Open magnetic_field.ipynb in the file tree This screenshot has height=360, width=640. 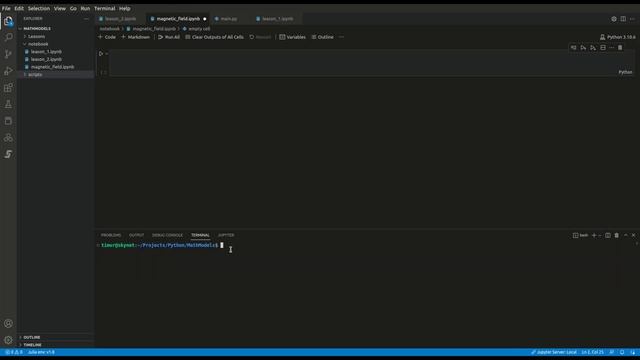52,67
